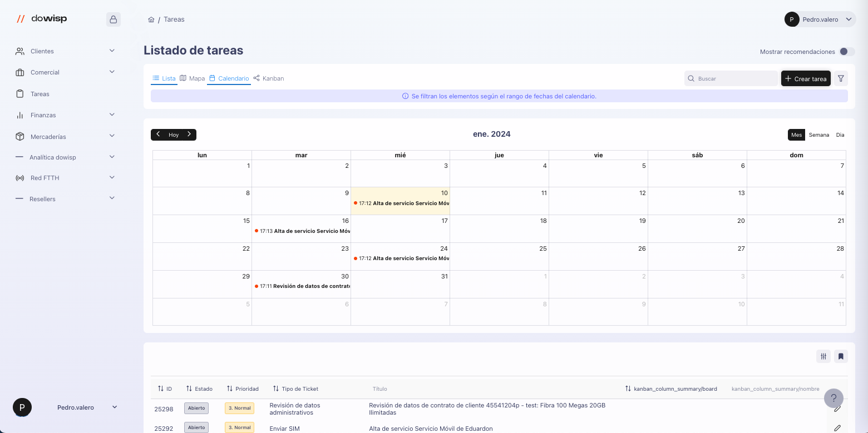Expand Resellers menu chevron
This screenshot has width=868, height=433.
pos(112,198)
